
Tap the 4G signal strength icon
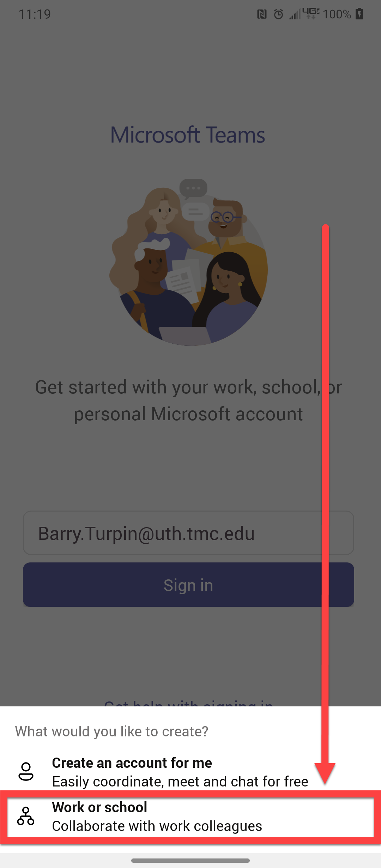pos(304,14)
